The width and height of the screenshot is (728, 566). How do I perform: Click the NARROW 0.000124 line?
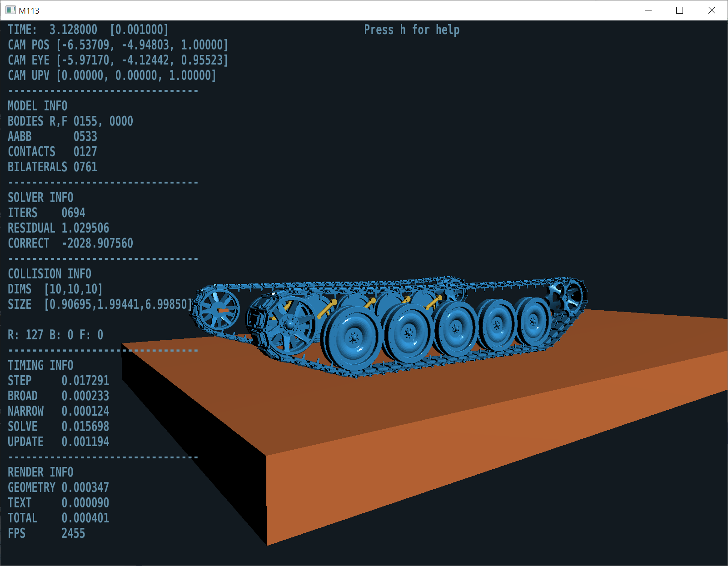[x=59, y=412]
